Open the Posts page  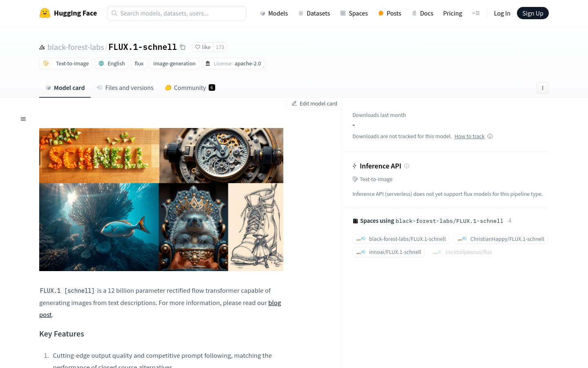click(389, 13)
